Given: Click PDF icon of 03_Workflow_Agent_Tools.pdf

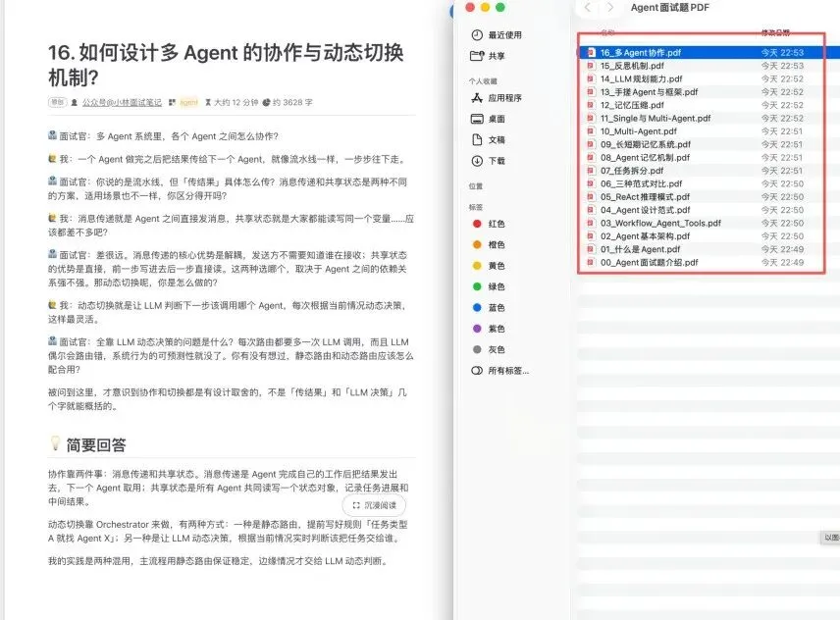Looking at the screenshot, I should pos(591,224).
